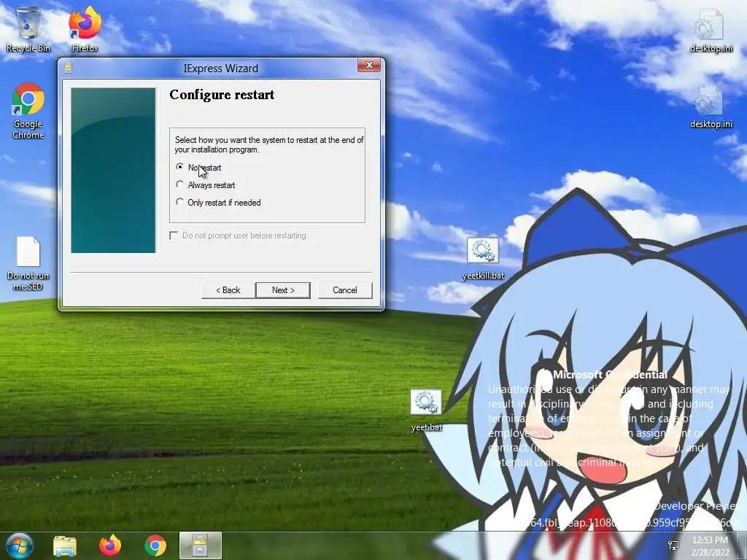This screenshot has width=747, height=560.
Task: Click the network tray icon
Action: [x=673, y=545]
